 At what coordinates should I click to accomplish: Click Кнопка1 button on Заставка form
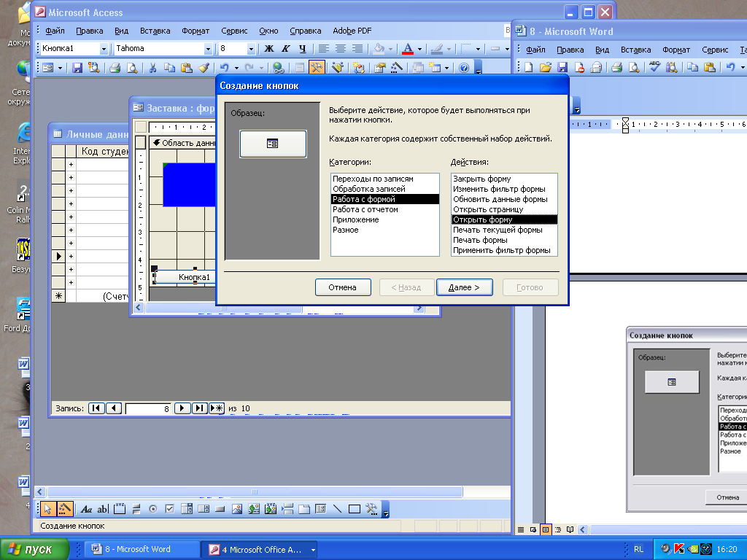pyautogui.click(x=186, y=277)
